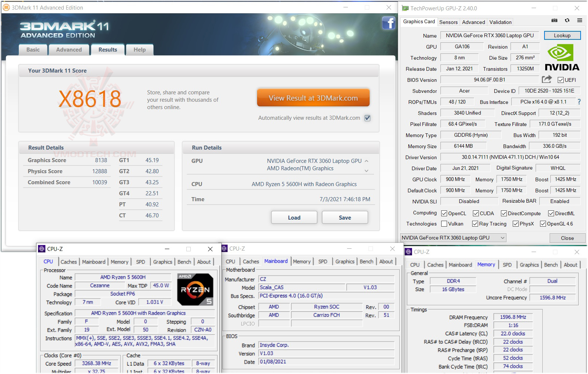This screenshot has height=374, width=588.
Task: Click the Close button in GPU-Z
Action: point(567,238)
